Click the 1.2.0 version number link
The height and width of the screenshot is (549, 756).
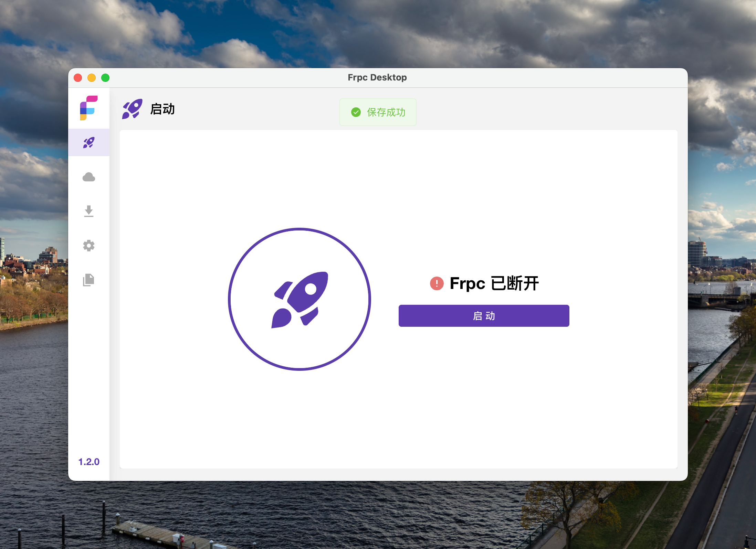coord(89,462)
